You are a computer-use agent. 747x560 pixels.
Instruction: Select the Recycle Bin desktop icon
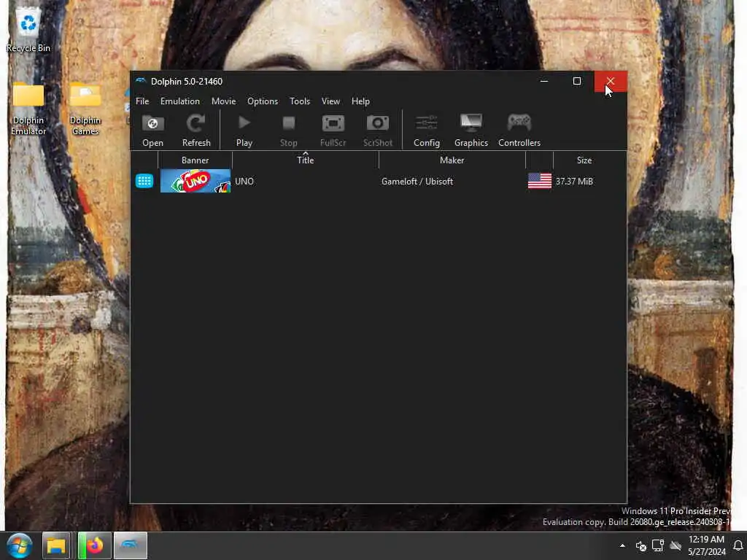28,29
